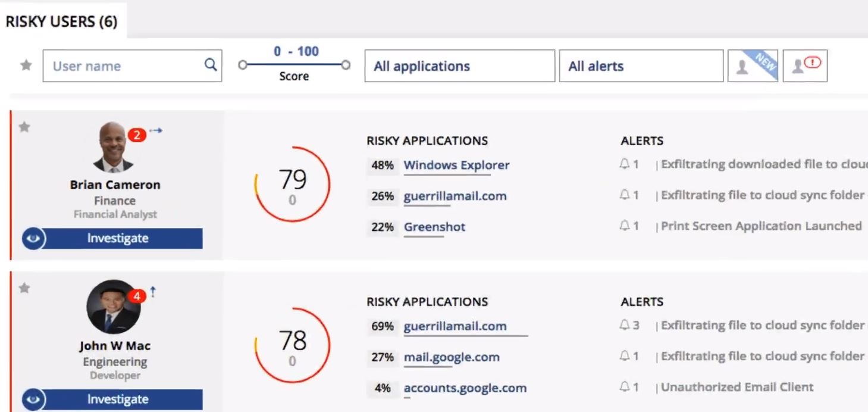868x412 pixels.
Task: Type in the User name search field
Action: [125, 66]
